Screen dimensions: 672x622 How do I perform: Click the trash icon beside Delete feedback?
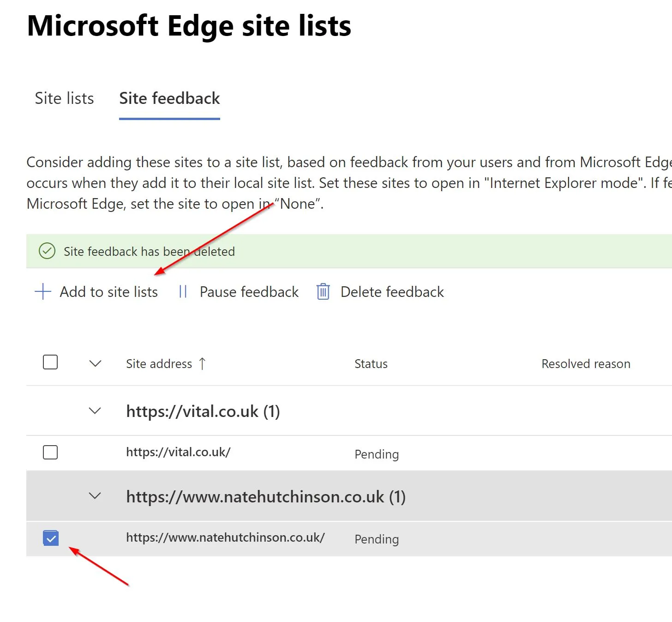tap(323, 292)
